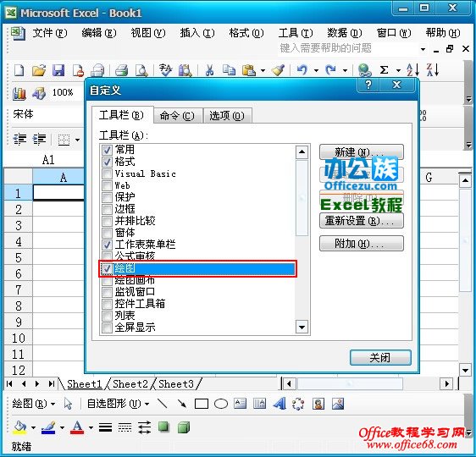Switch to the 选项(O) tab
Viewport: 476px width, 457px height.
227,116
